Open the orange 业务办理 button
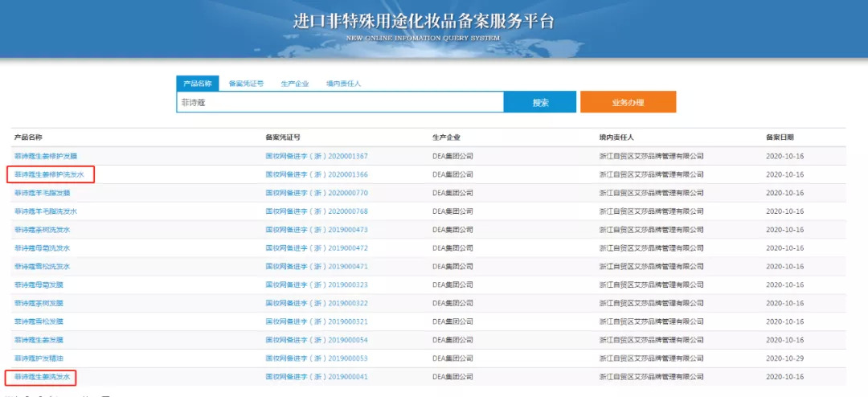The width and height of the screenshot is (868, 397). (628, 102)
